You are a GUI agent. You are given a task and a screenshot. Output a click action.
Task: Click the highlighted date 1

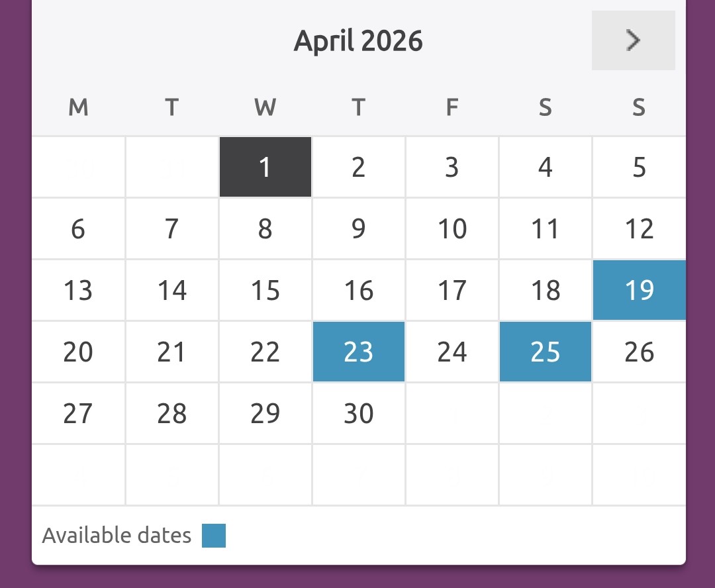pos(265,167)
